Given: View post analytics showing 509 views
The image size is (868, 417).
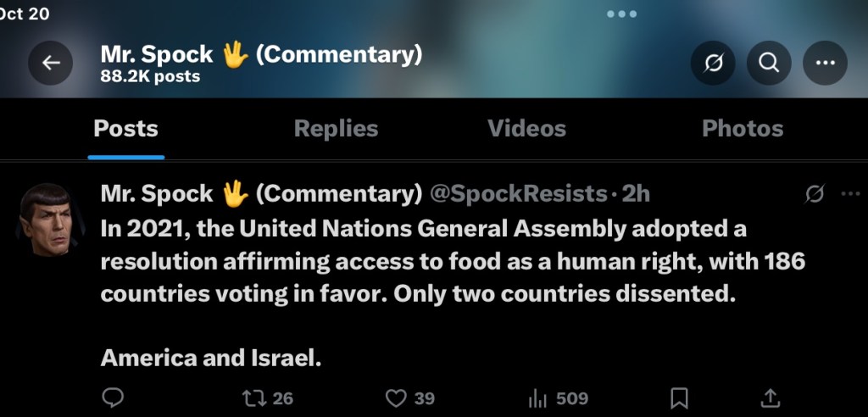Looking at the screenshot, I should (x=558, y=398).
